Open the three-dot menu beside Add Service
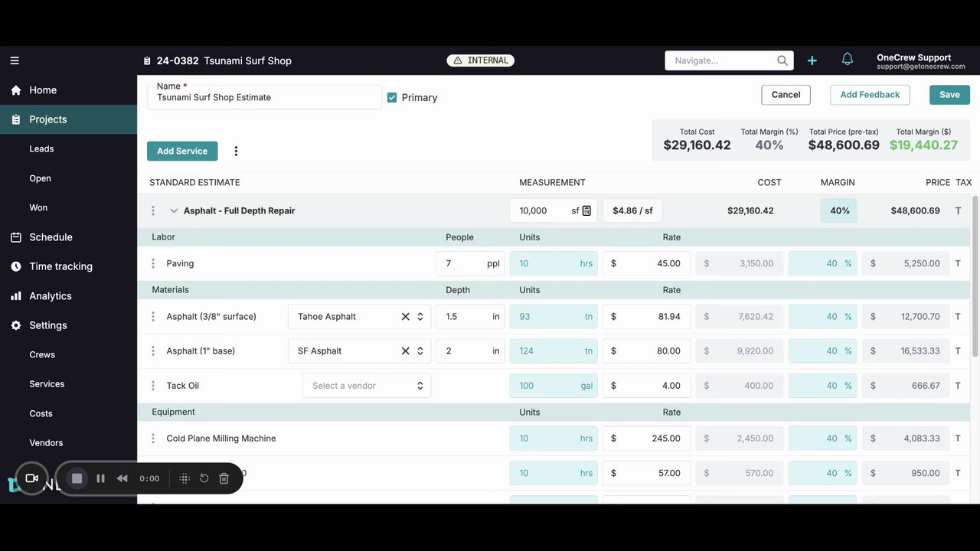 (236, 152)
